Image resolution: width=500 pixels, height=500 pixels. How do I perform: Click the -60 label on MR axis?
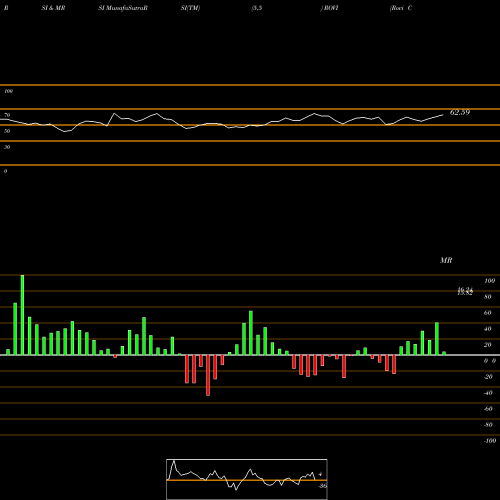pos(488,409)
